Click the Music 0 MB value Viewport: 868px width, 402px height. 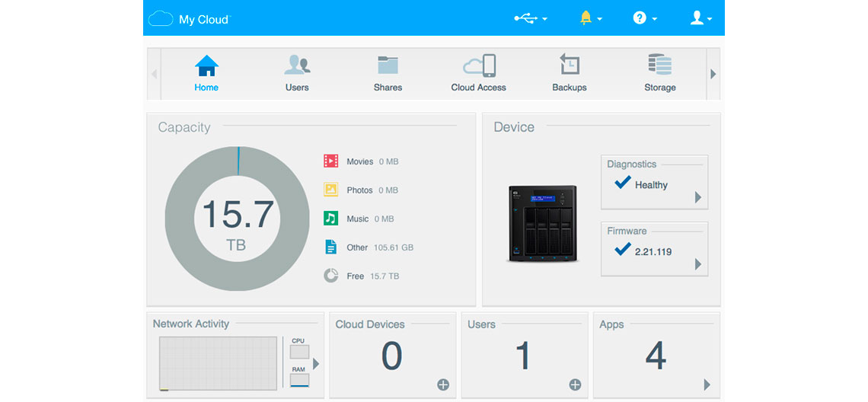[x=385, y=219]
